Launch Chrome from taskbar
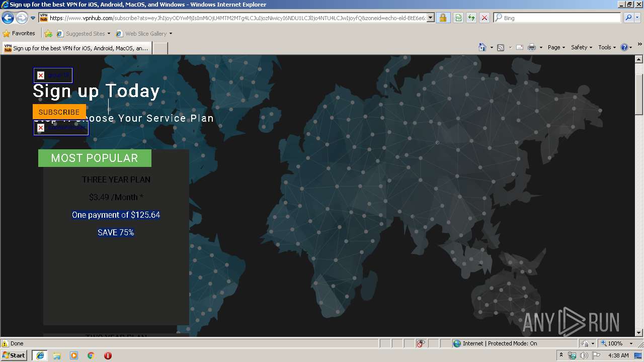The image size is (644, 362). tap(91, 355)
